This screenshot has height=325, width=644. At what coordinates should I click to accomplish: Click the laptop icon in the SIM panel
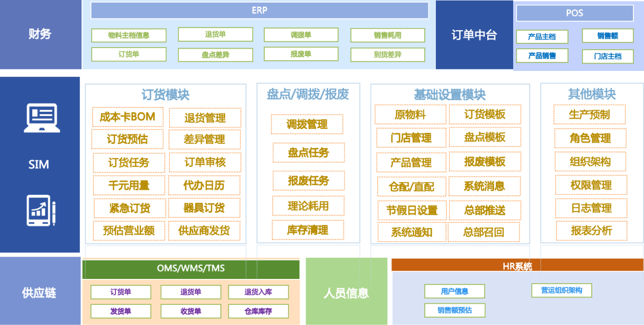point(41,118)
